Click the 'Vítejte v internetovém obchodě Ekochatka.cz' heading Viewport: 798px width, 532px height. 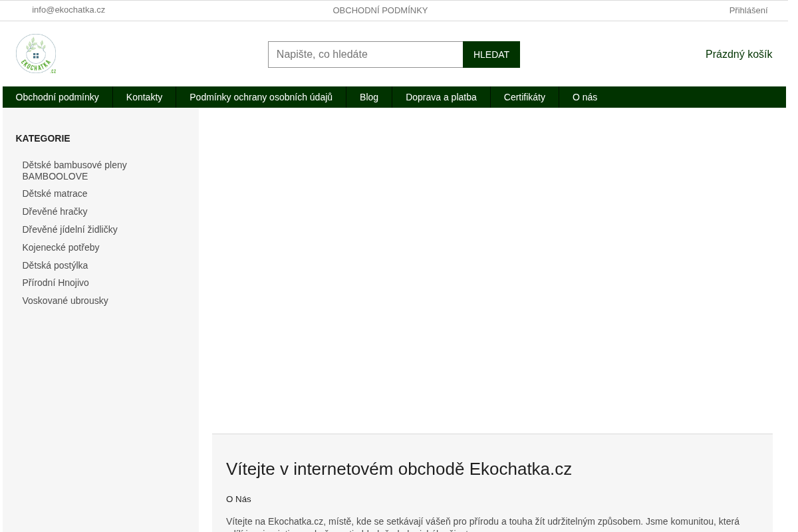[x=399, y=469]
